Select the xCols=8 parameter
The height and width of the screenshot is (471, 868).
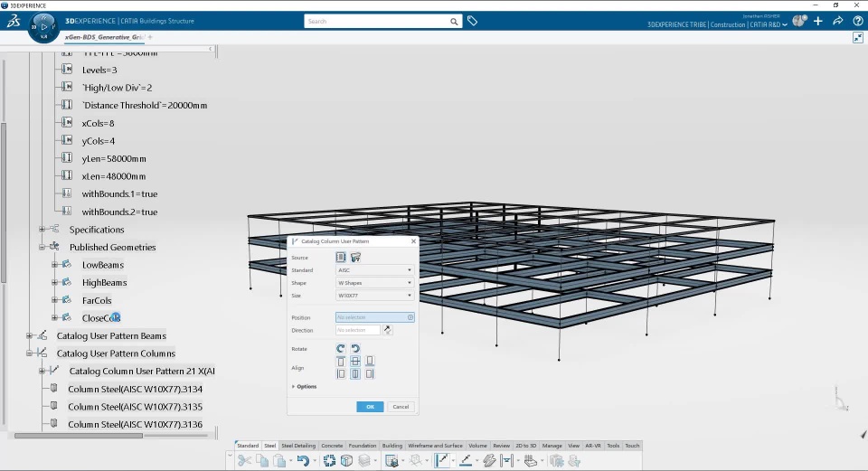(x=98, y=123)
